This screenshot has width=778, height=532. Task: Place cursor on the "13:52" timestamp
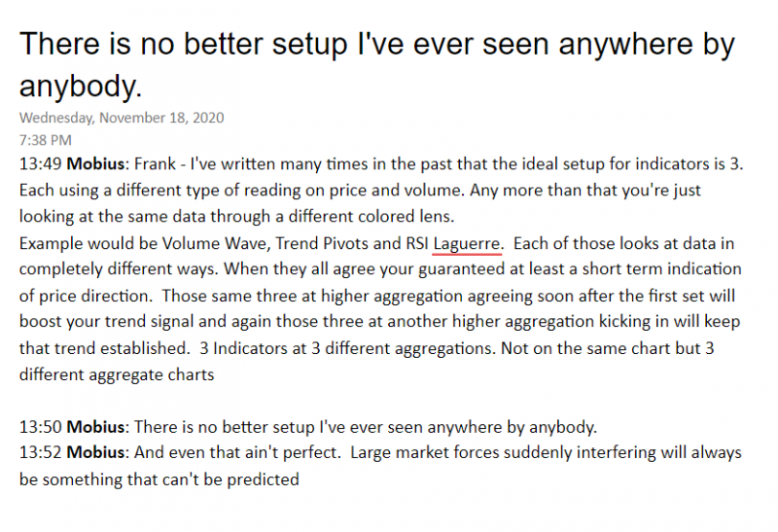click(x=37, y=453)
